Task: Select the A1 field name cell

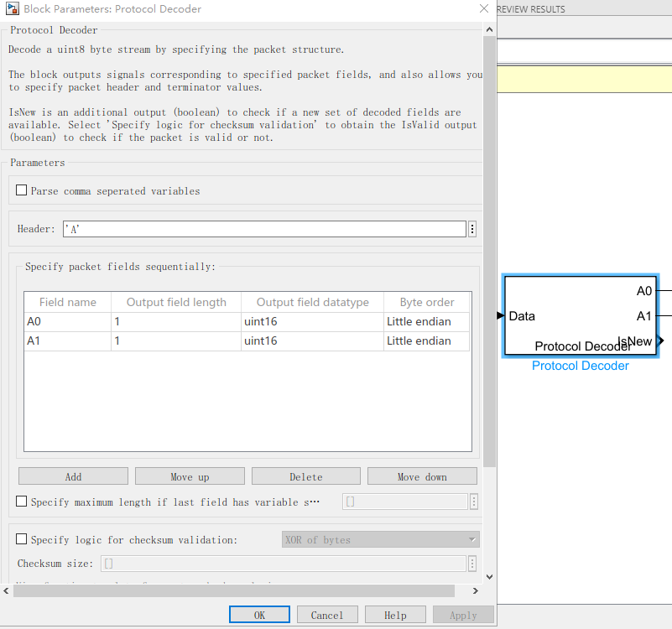Action: pyautogui.click(x=68, y=341)
